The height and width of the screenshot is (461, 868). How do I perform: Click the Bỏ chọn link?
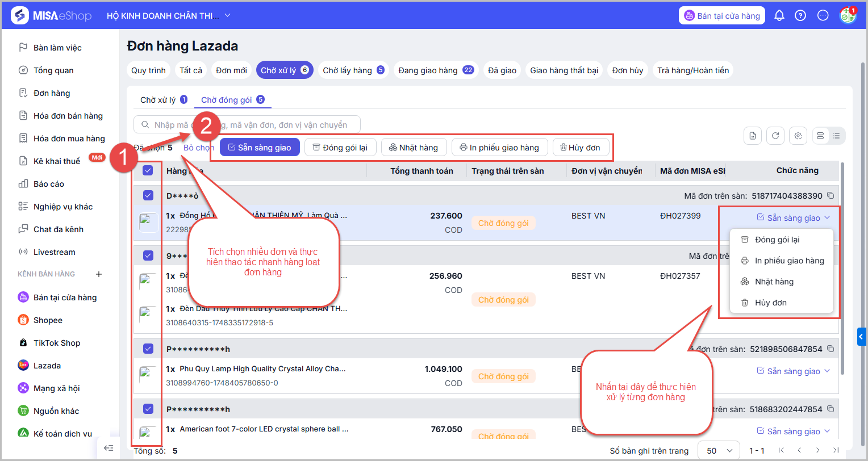(x=199, y=148)
